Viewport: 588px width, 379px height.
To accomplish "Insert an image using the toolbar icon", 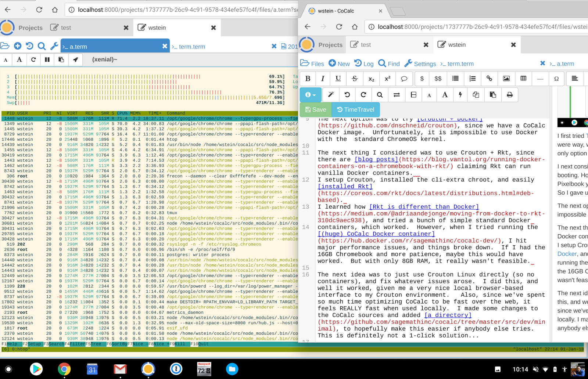I will (x=506, y=79).
